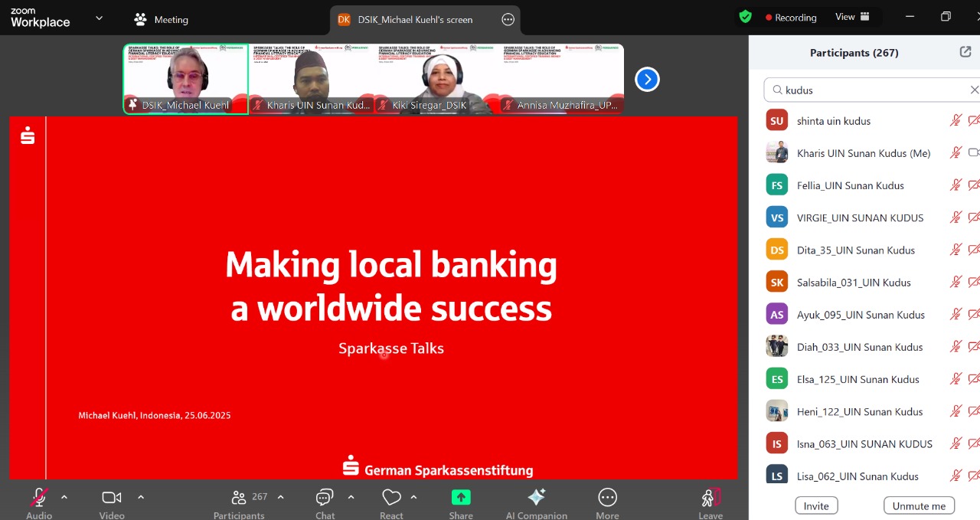
Task: Expand chat options arrow next to Chat
Action: (x=351, y=497)
